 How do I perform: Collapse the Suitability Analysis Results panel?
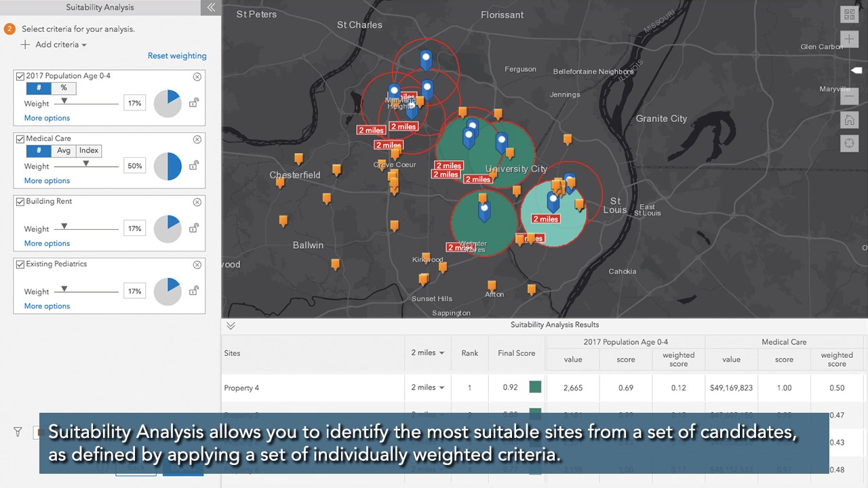click(x=231, y=325)
